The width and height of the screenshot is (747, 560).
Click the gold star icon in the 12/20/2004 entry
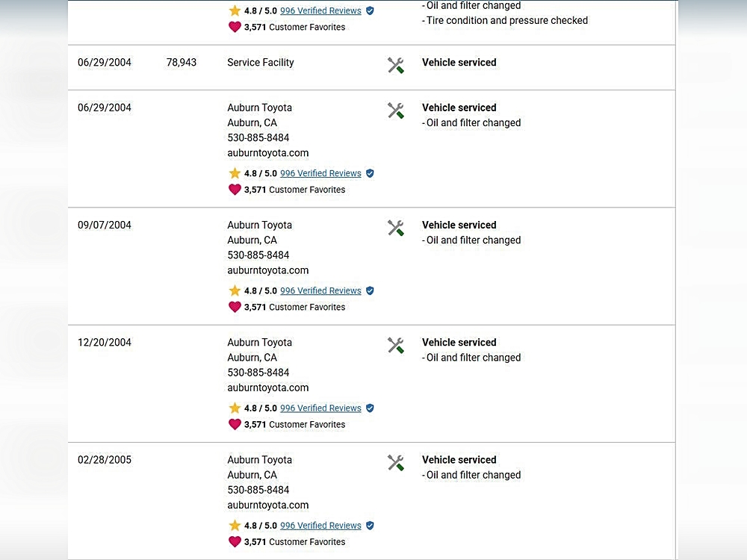[235, 408]
